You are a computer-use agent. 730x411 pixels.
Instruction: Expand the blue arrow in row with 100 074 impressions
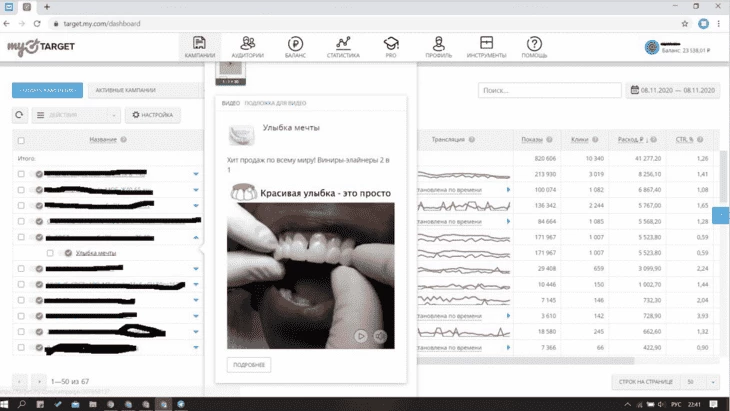[x=508, y=189]
